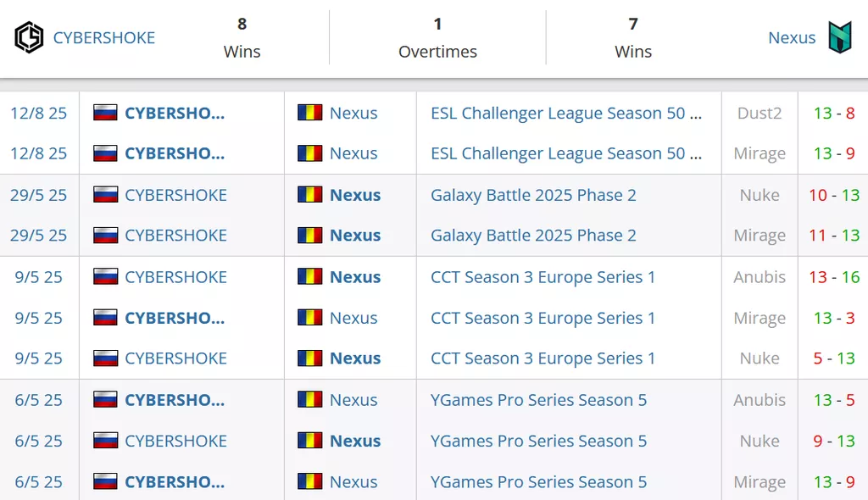Viewport: 868px width, 500px height.
Task: Open Galaxy Battle 2025 Phase 2 Nuke event link
Action: click(533, 195)
